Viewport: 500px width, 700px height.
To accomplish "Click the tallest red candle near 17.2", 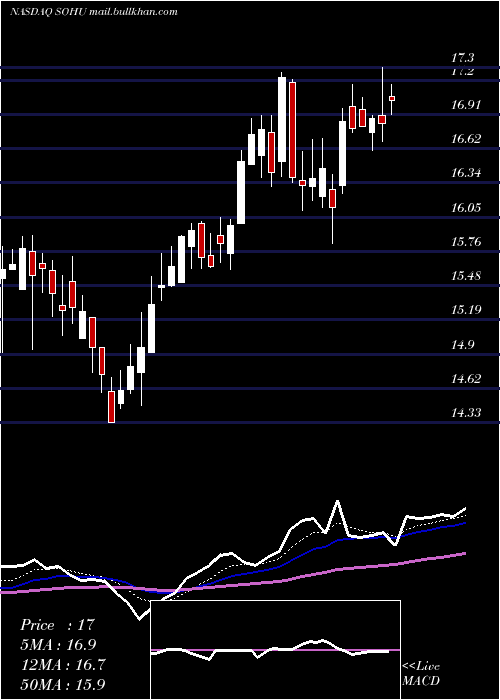I will 292,129.
